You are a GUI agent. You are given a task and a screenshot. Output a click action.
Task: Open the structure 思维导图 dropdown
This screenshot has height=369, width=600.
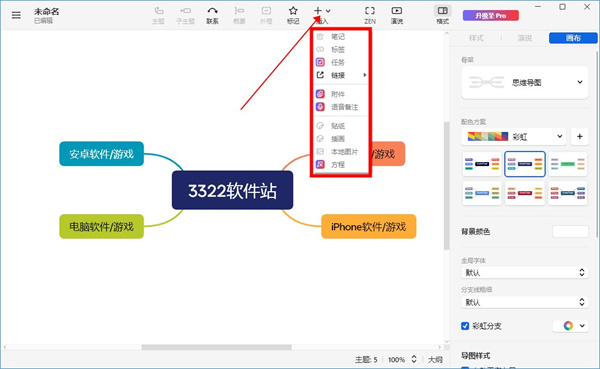point(525,82)
